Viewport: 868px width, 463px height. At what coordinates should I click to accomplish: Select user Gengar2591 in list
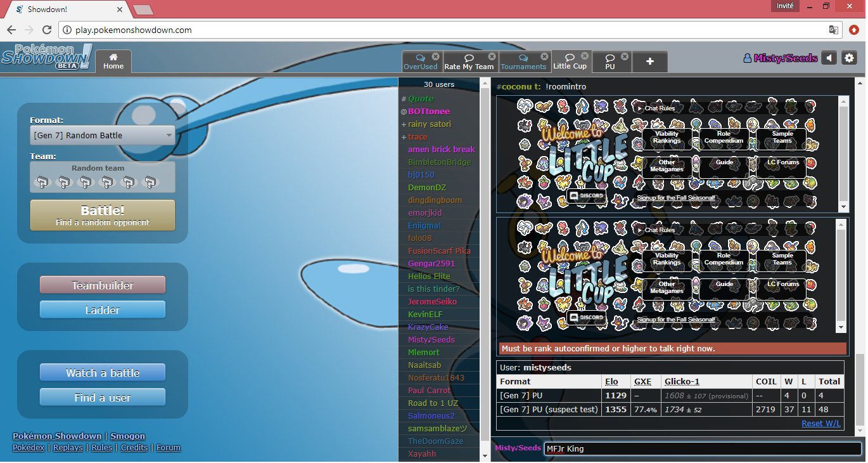point(438,263)
